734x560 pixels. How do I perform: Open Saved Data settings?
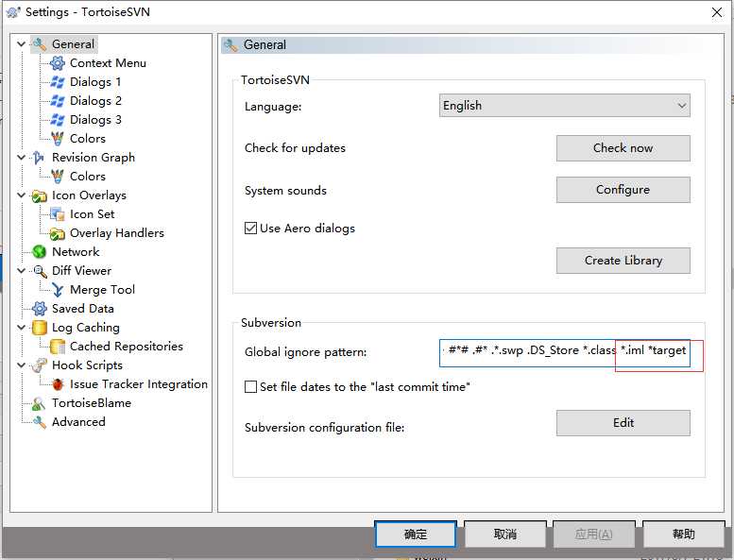pos(83,309)
